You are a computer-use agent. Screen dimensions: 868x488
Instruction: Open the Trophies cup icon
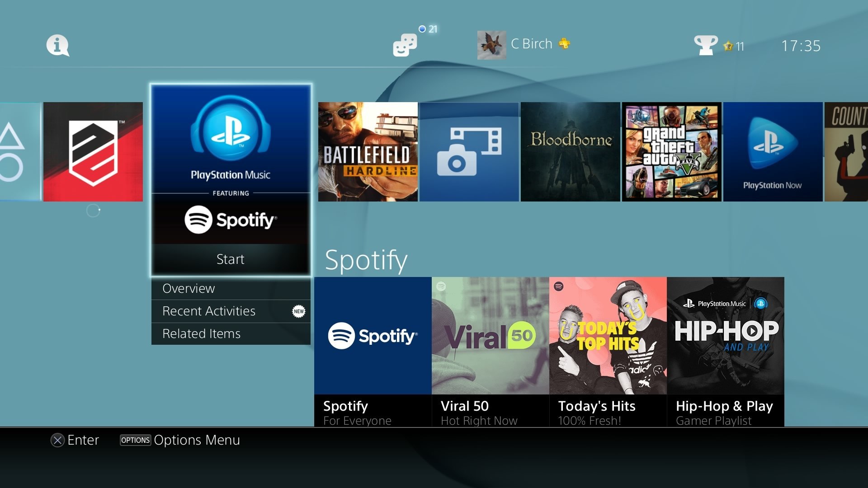click(x=706, y=45)
